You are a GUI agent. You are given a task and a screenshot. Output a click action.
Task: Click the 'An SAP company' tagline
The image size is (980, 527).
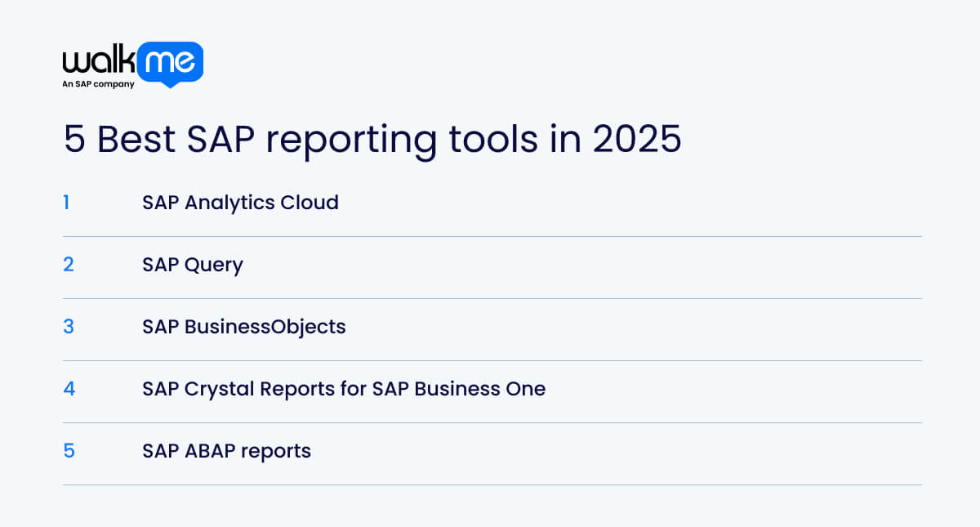point(99,83)
